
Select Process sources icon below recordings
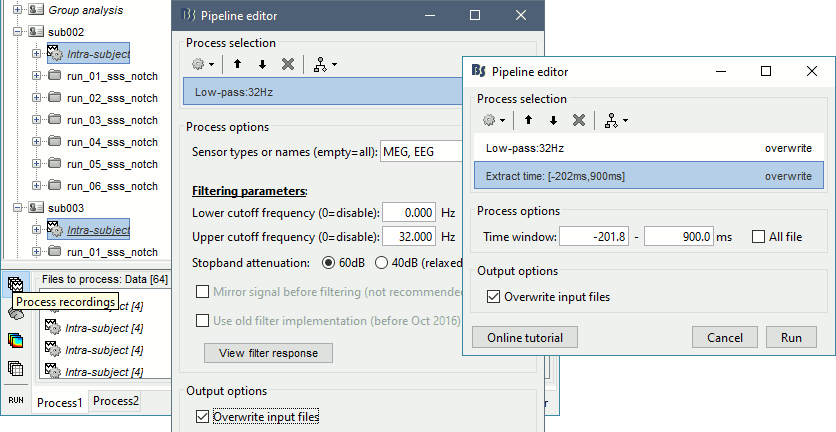coord(15,314)
